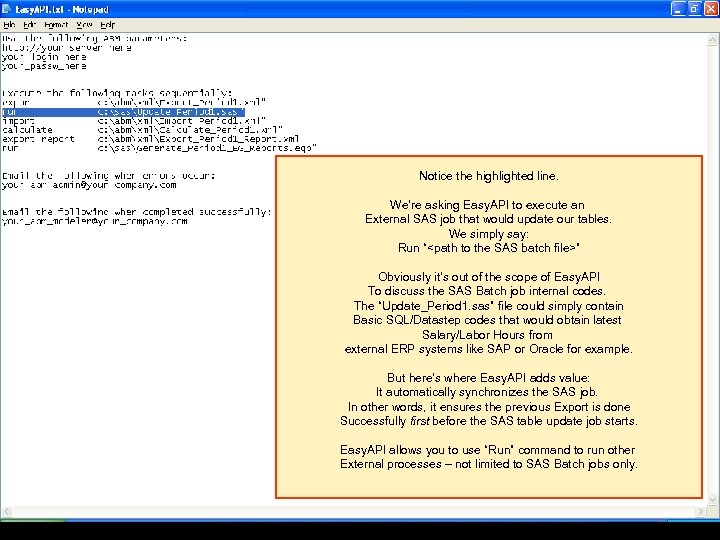Click the Export_Period1.xml path text
The image size is (720, 540).
click(x=182, y=102)
